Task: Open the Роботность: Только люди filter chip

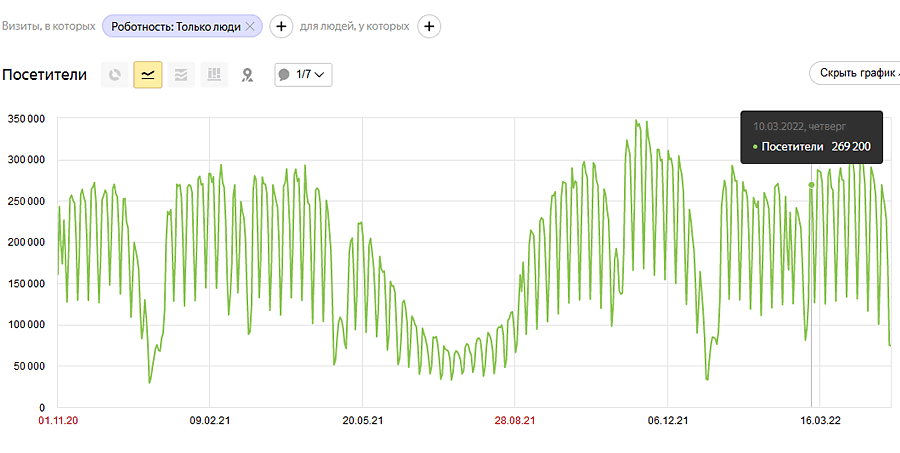Action: point(175,26)
